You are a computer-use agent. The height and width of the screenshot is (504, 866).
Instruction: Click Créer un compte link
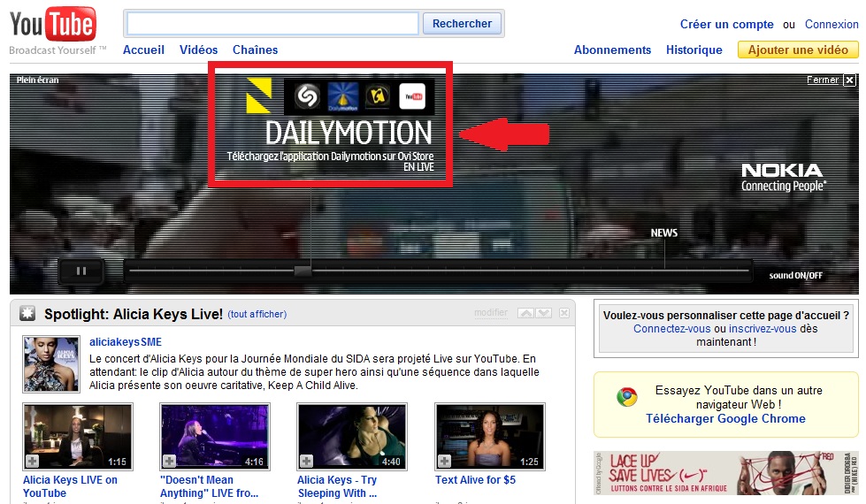click(x=727, y=24)
